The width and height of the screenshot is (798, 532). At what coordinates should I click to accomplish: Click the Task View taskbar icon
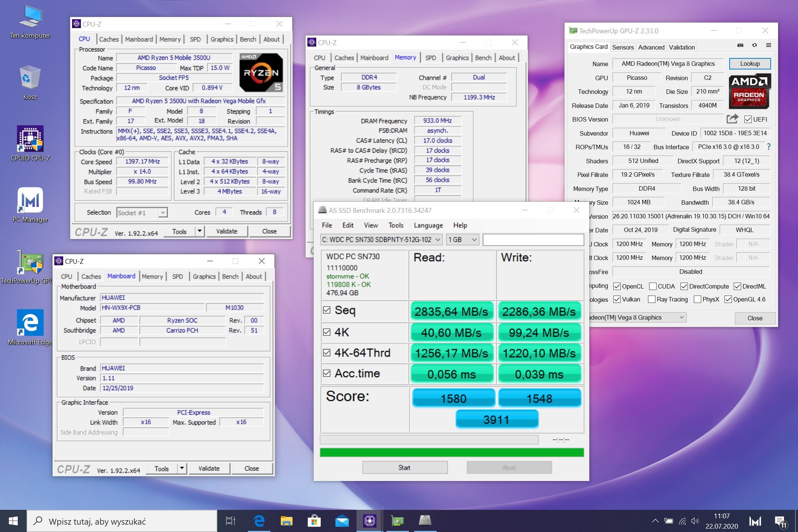pos(231,521)
